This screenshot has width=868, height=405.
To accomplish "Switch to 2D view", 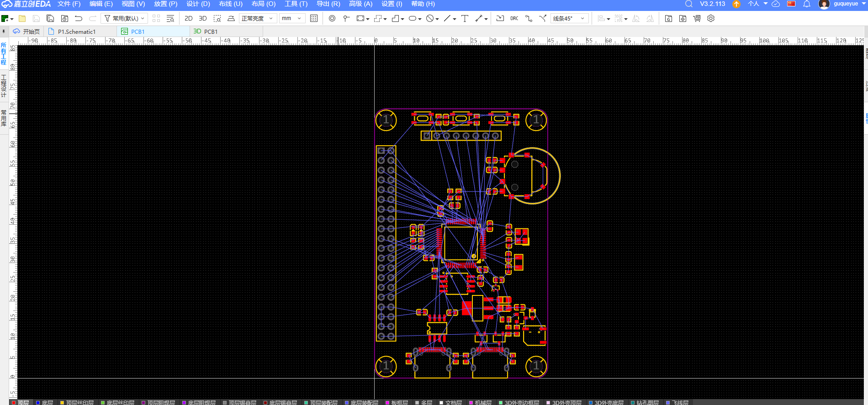I will coord(188,19).
